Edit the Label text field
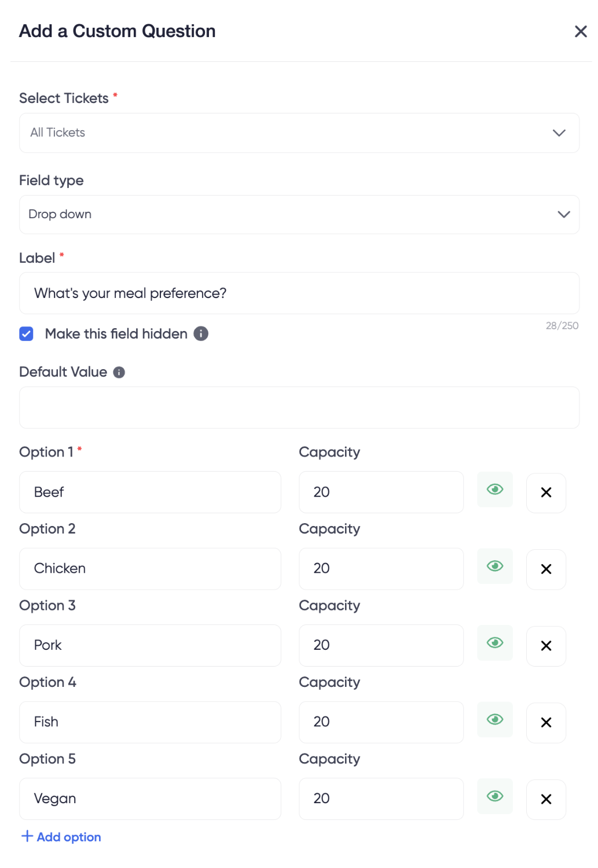 [x=299, y=293]
